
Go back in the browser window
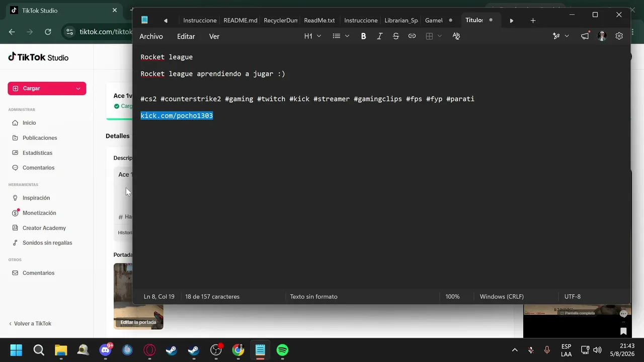(12, 32)
